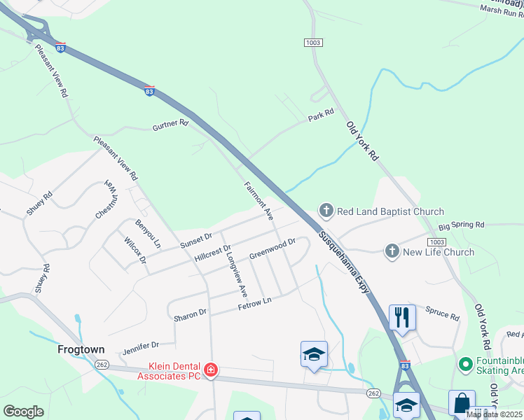Select the Red Land Baptist Church text
The height and width of the screenshot is (420, 524).
pyautogui.click(x=390, y=211)
